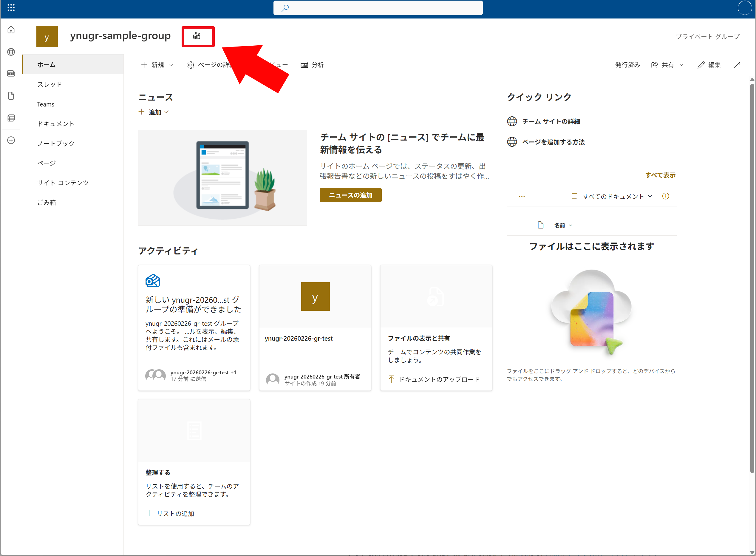Click the expand content arrows icon
756x556 pixels.
tap(737, 65)
